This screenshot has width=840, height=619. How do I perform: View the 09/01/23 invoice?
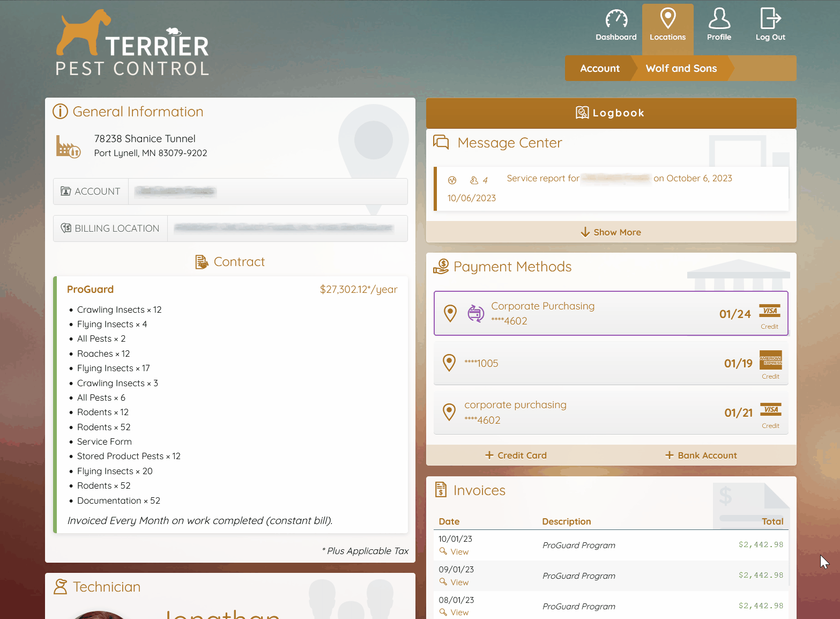coord(454,582)
